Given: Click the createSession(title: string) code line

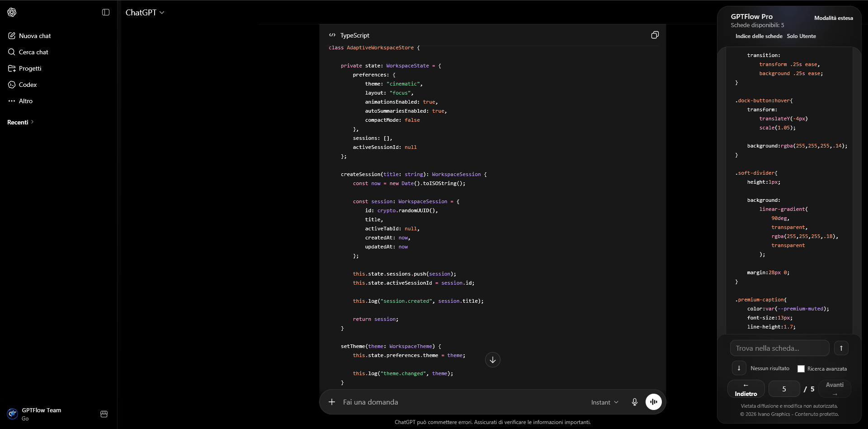Looking at the screenshot, I should tap(414, 174).
